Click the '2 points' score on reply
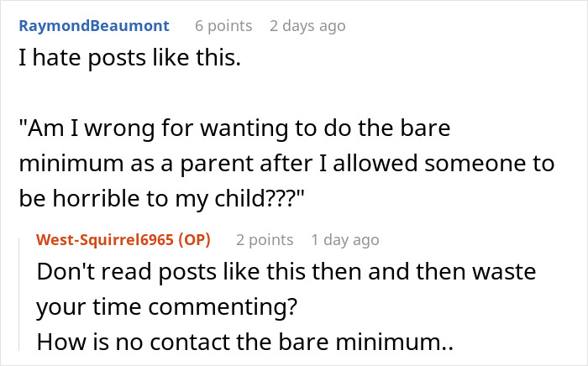Viewport: 588px width, 366px height. 265,240
